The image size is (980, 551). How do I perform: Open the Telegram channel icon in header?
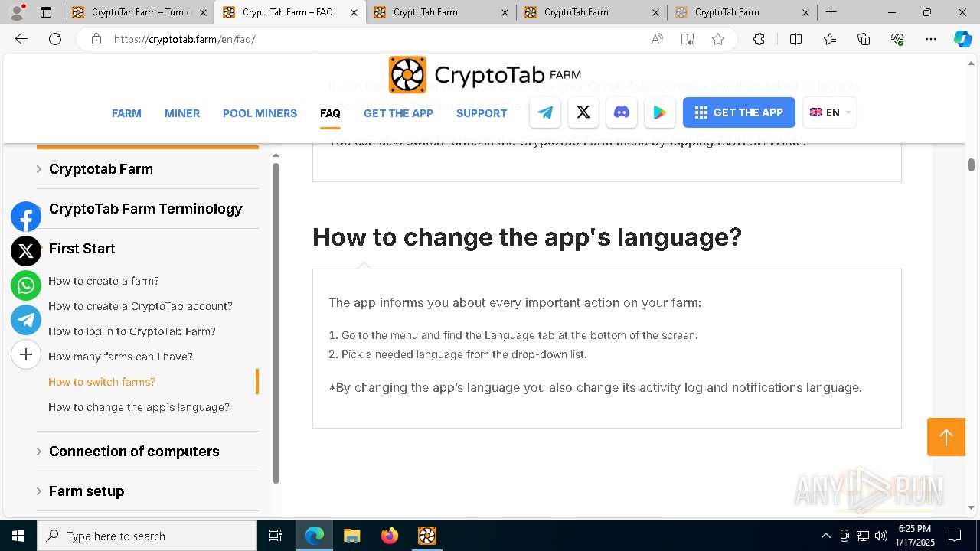545,112
